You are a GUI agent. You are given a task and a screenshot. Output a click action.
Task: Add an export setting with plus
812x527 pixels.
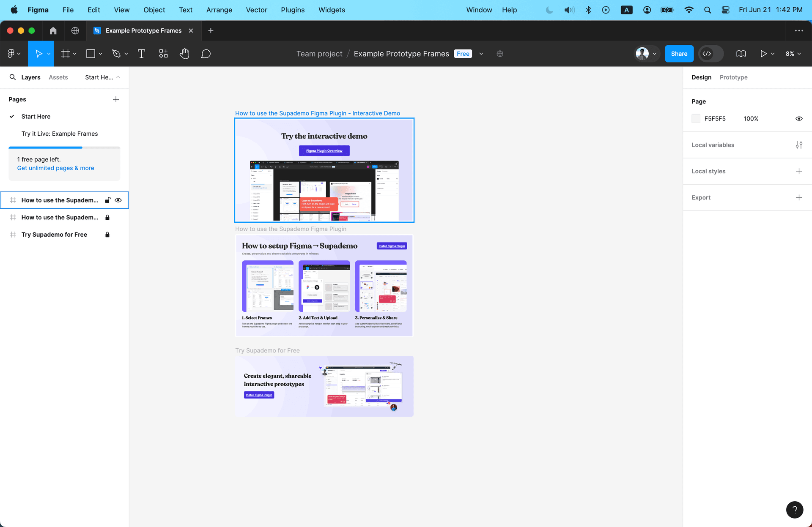[x=799, y=197]
